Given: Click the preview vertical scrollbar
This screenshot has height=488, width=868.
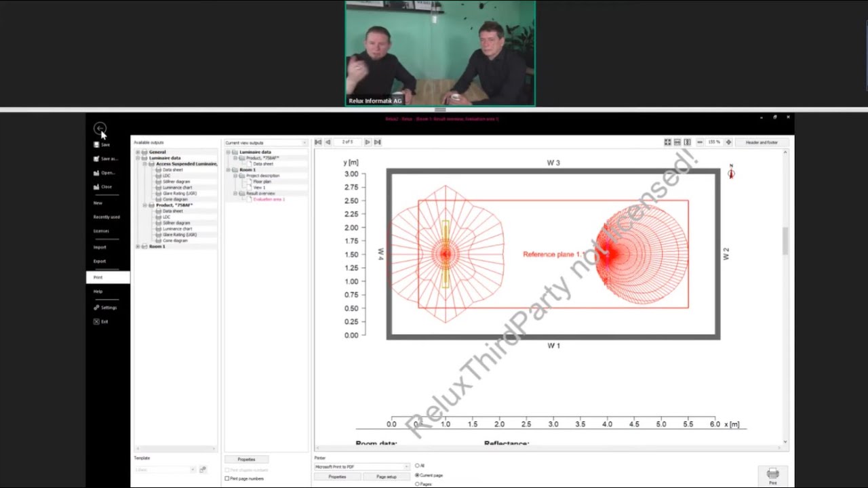Looking at the screenshot, I should pos(785,241).
